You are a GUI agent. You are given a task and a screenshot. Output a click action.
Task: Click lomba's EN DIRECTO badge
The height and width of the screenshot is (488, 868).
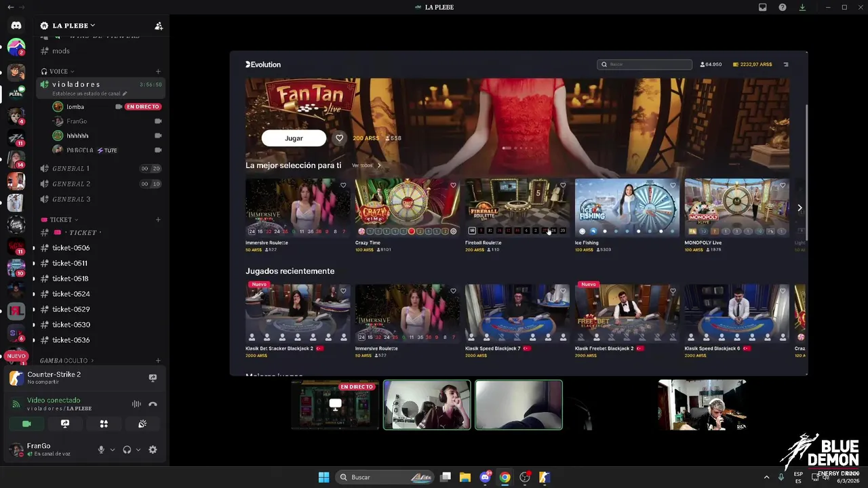pos(143,106)
